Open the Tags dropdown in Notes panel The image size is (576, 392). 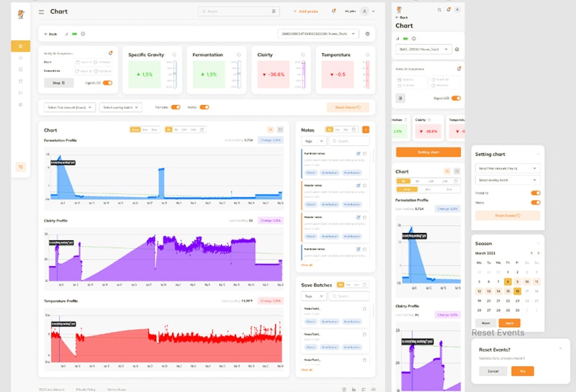314,141
